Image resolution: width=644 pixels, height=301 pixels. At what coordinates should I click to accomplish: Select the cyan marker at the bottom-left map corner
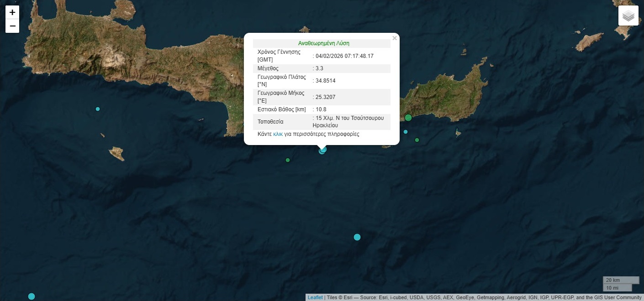click(x=32, y=296)
